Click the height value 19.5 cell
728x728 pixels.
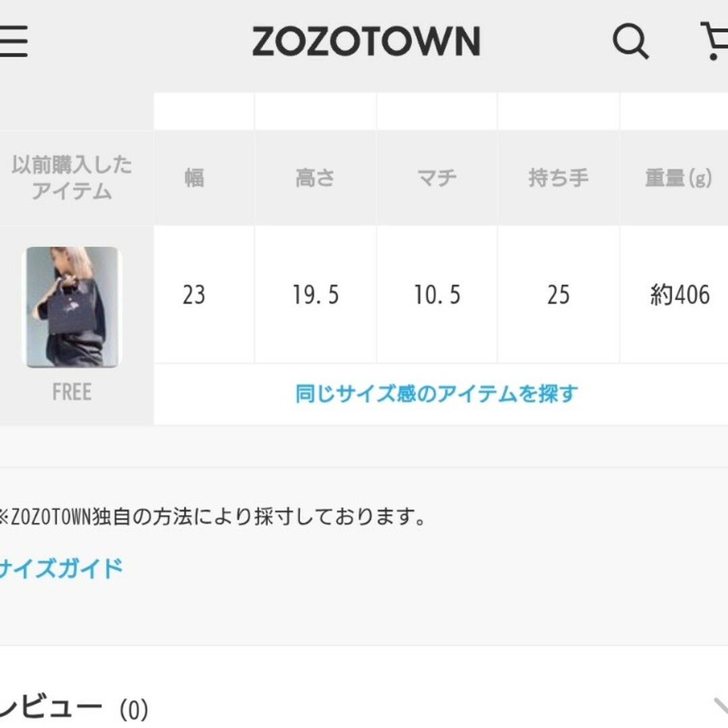315,295
